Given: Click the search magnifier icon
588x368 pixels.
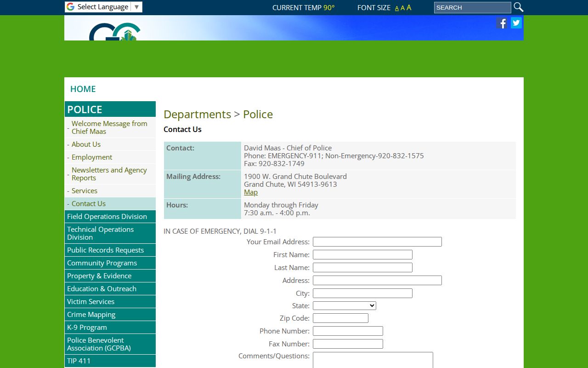Looking at the screenshot, I should point(519,7).
